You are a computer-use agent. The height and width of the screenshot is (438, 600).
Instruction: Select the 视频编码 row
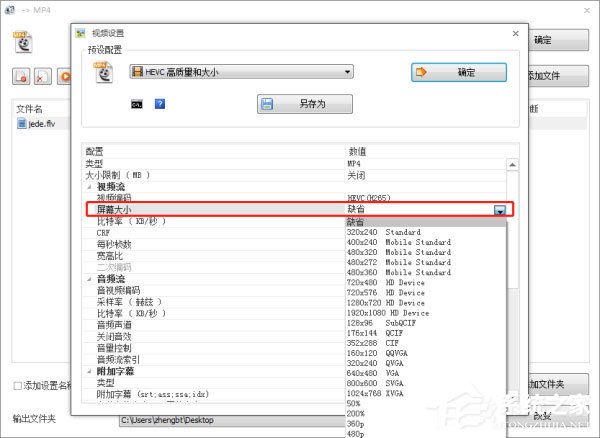pyautogui.click(x=293, y=198)
